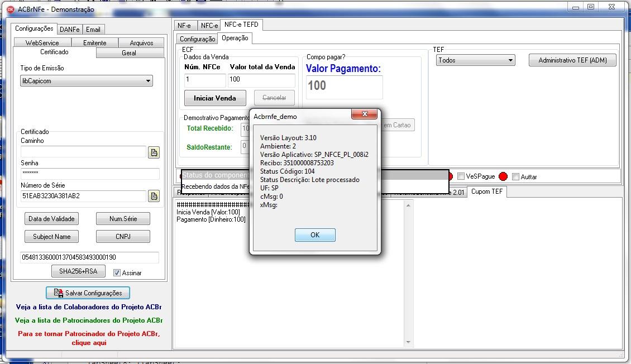Focus the Núm. NFCe field
The height and width of the screenshot is (364, 631).
[205, 80]
